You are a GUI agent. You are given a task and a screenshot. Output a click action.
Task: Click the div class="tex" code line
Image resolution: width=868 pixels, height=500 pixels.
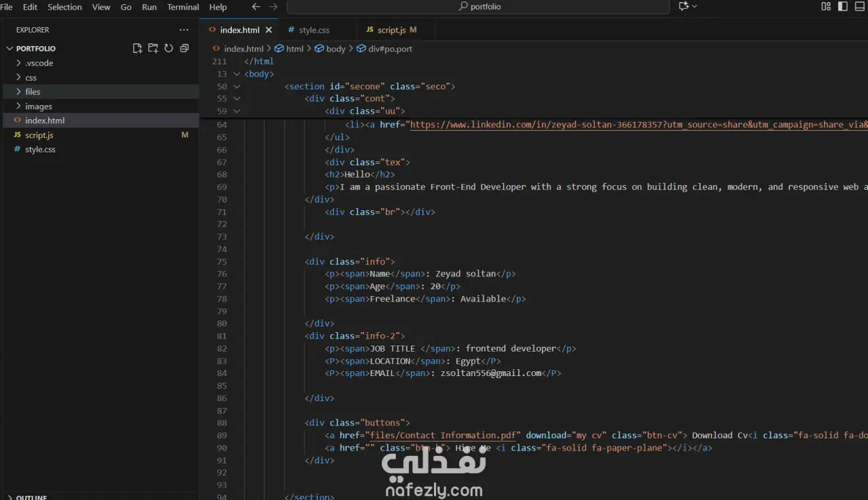(368, 162)
